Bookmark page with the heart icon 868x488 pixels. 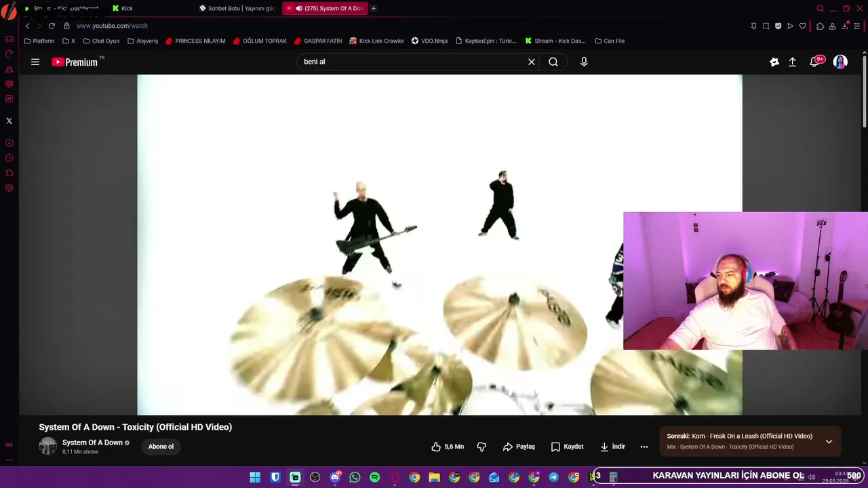802,26
